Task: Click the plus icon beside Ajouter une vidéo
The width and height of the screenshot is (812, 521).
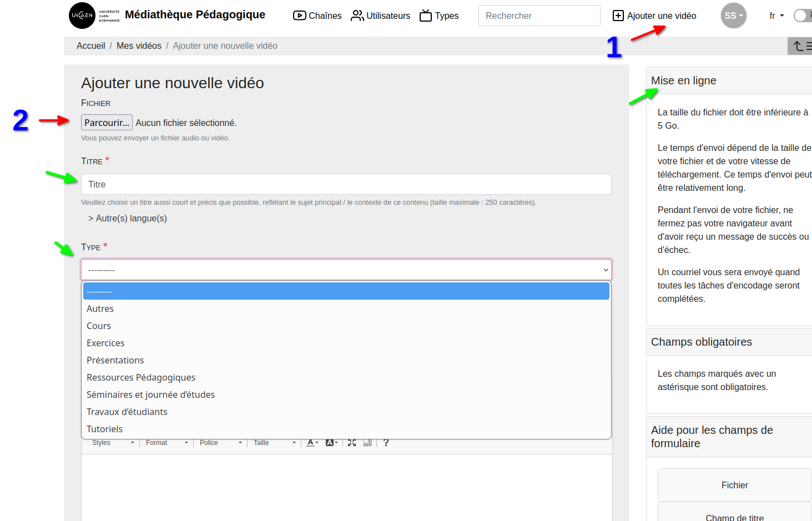Action: click(x=618, y=16)
